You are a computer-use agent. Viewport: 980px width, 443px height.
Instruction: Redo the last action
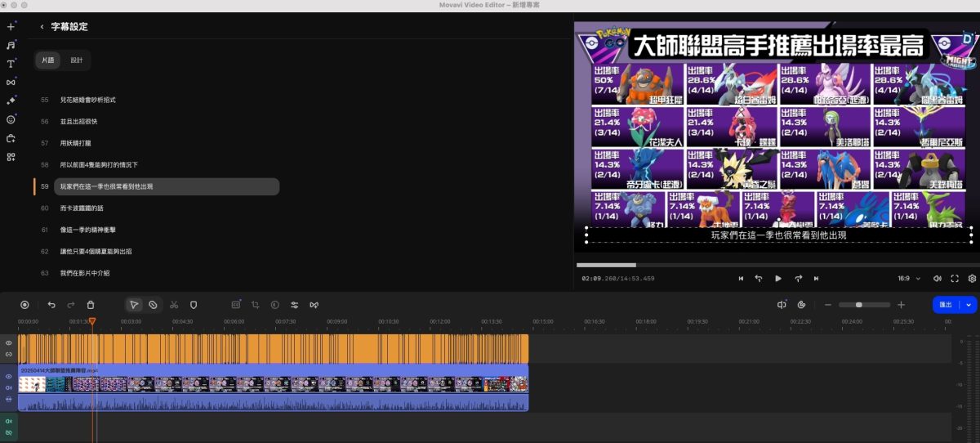point(71,305)
